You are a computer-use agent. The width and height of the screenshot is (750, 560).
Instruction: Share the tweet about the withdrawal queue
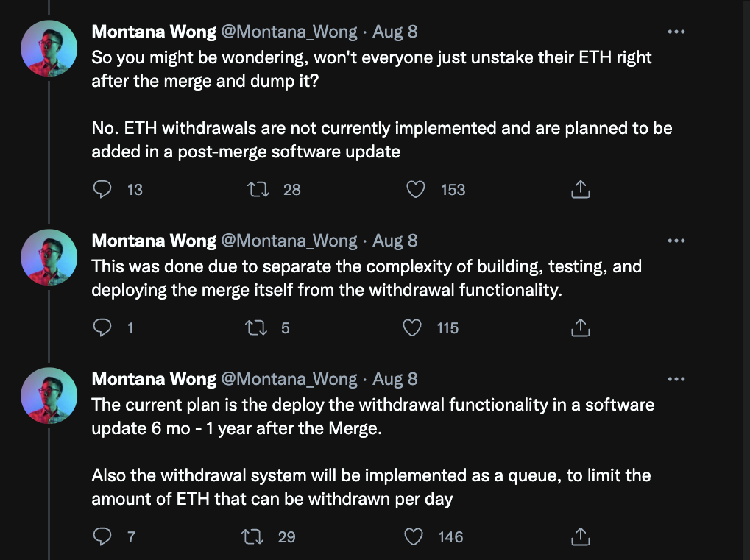point(581,537)
